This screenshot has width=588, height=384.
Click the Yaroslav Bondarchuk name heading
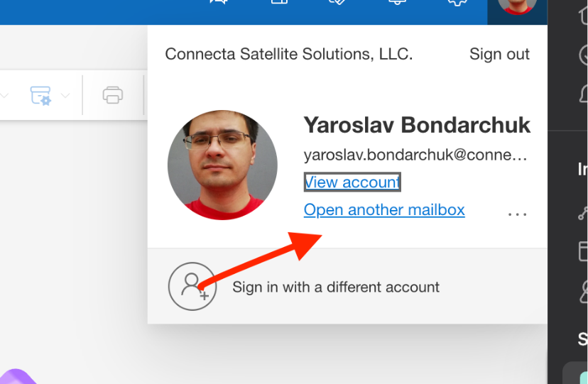[x=417, y=125]
